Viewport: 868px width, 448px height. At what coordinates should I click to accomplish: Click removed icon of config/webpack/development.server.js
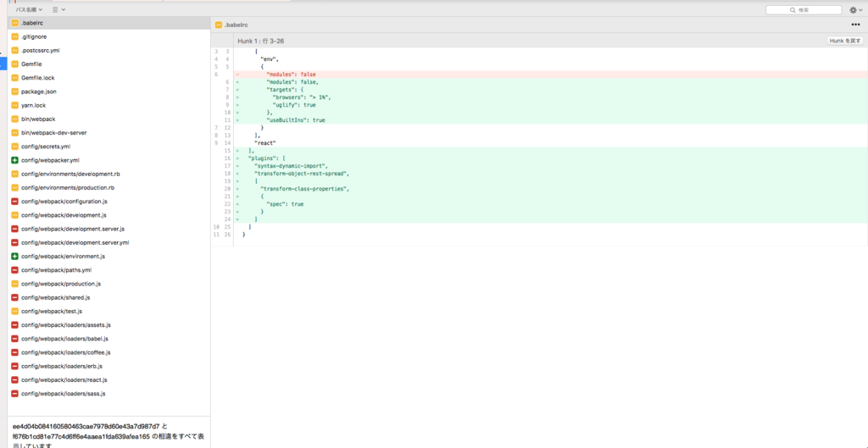(x=15, y=229)
